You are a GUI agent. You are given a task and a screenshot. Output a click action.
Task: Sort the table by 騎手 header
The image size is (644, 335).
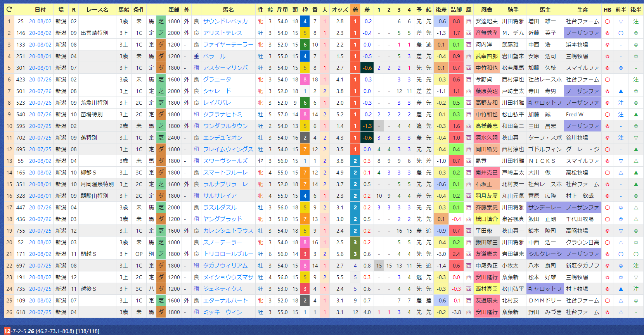[513, 10]
